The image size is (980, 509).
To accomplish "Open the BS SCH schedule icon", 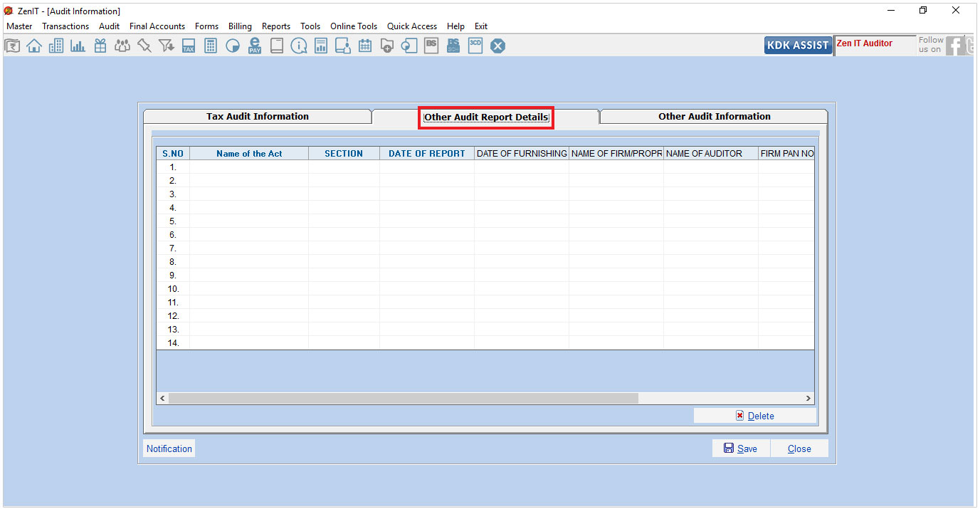I will [x=453, y=46].
